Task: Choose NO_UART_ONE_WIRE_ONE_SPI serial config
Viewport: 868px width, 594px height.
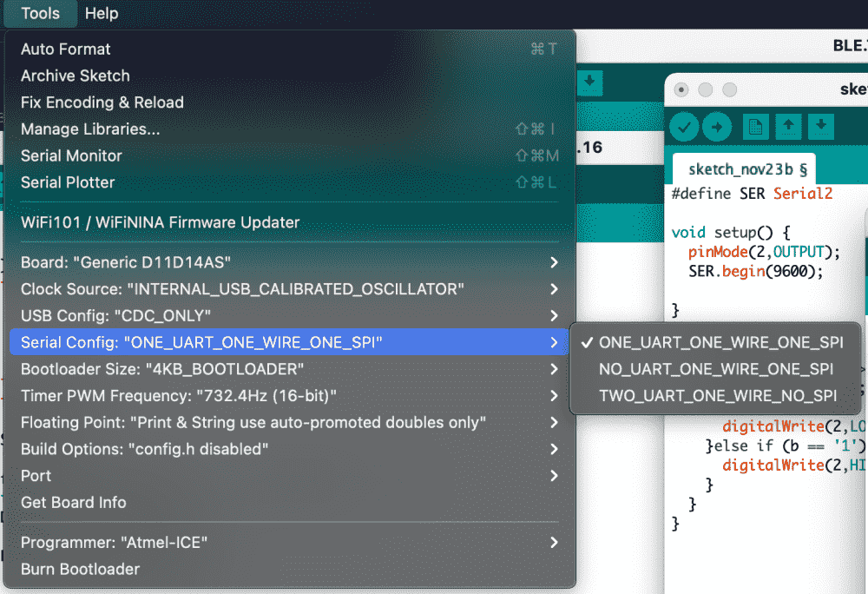Action: (716, 369)
